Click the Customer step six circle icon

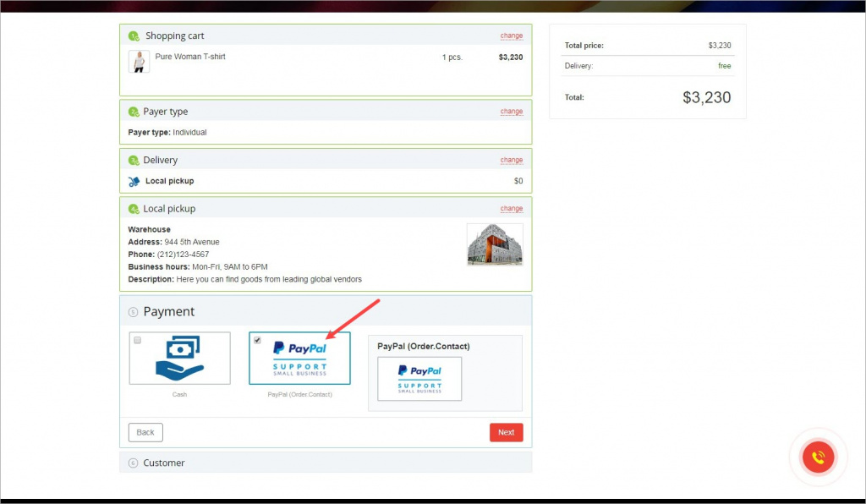pos(133,463)
